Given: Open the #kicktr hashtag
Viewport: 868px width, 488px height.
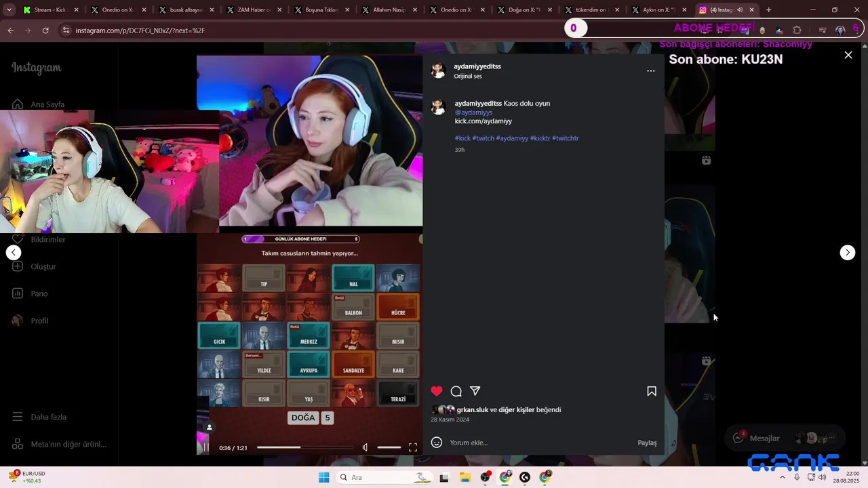Looking at the screenshot, I should click(x=540, y=138).
